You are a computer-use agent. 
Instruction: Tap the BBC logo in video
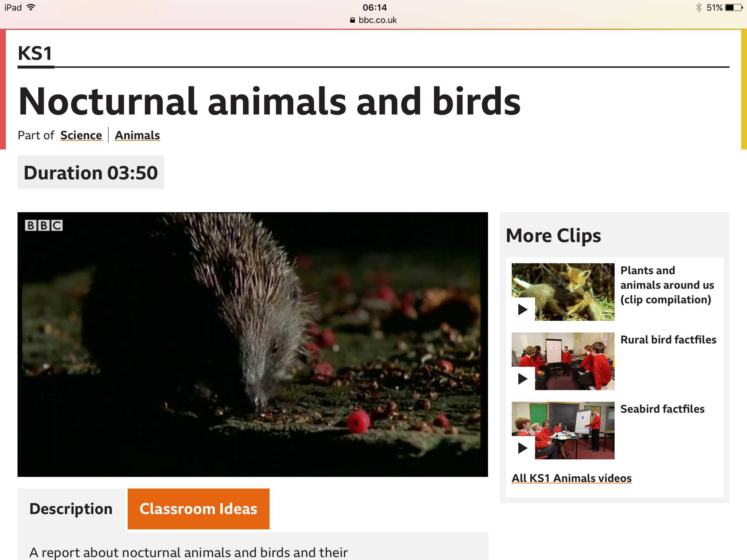tap(44, 225)
